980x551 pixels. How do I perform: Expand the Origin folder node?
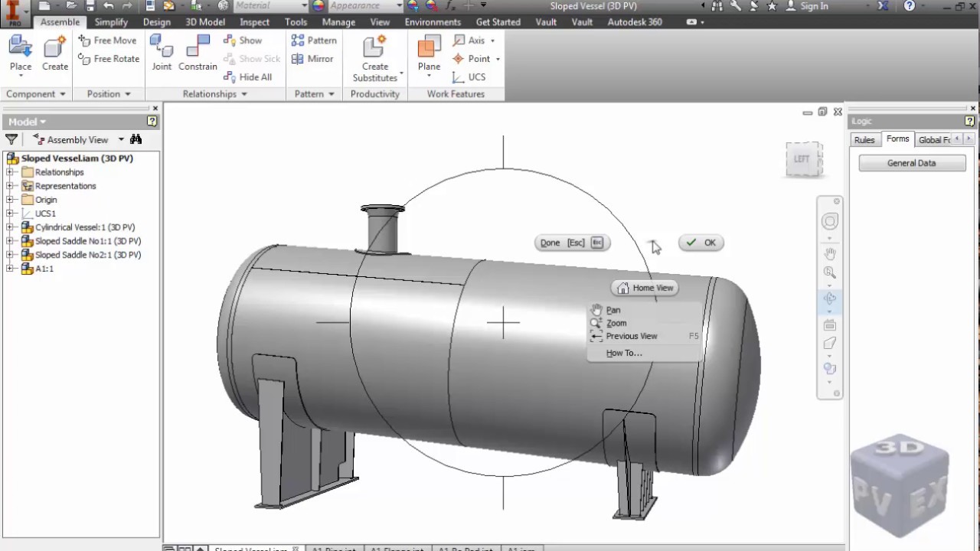coord(10,200)
